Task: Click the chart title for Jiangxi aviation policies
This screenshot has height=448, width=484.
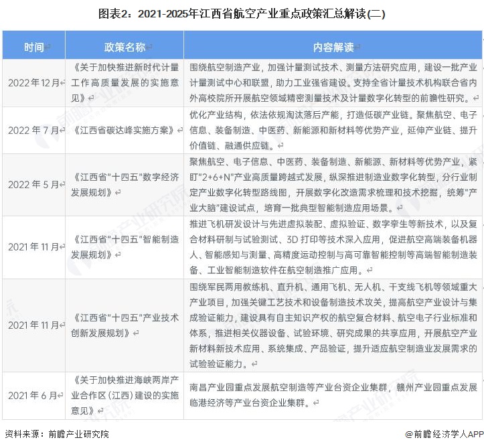Action: (x=242, y=13)
